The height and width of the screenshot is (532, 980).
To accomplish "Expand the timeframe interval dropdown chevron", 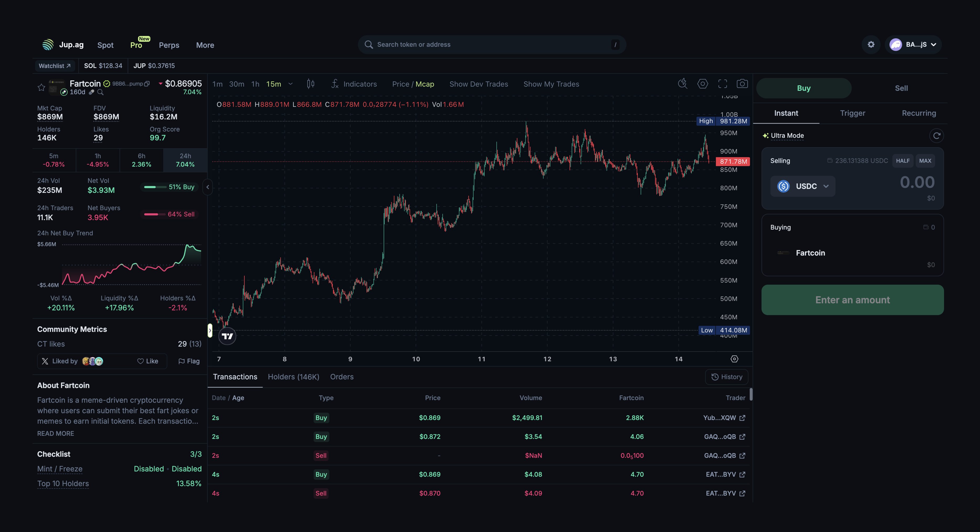I will click(291, 84).
